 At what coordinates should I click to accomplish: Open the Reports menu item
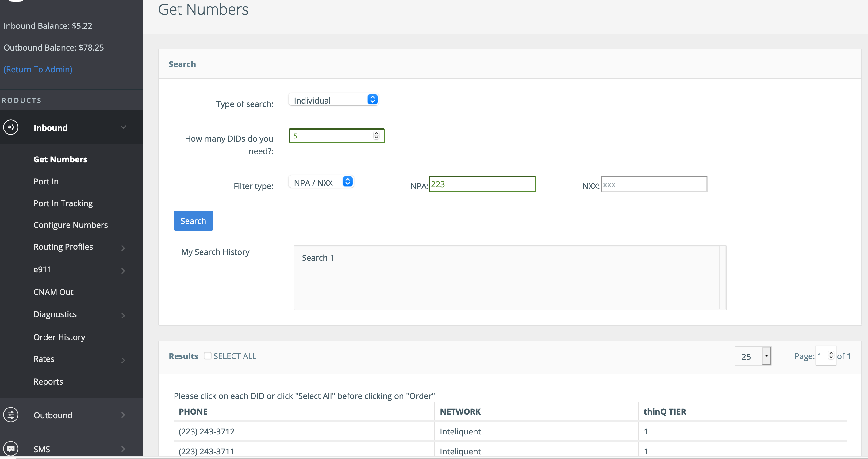48,381
